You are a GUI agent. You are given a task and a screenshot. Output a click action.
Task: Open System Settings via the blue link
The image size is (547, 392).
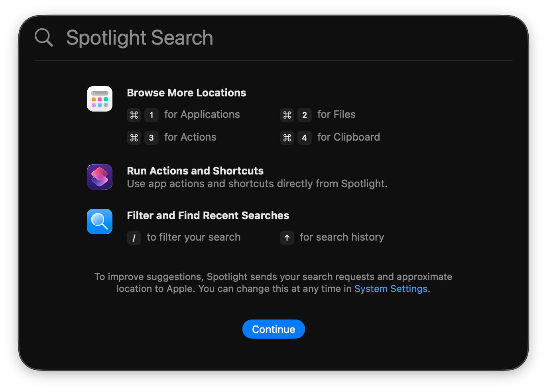(391, 288)
